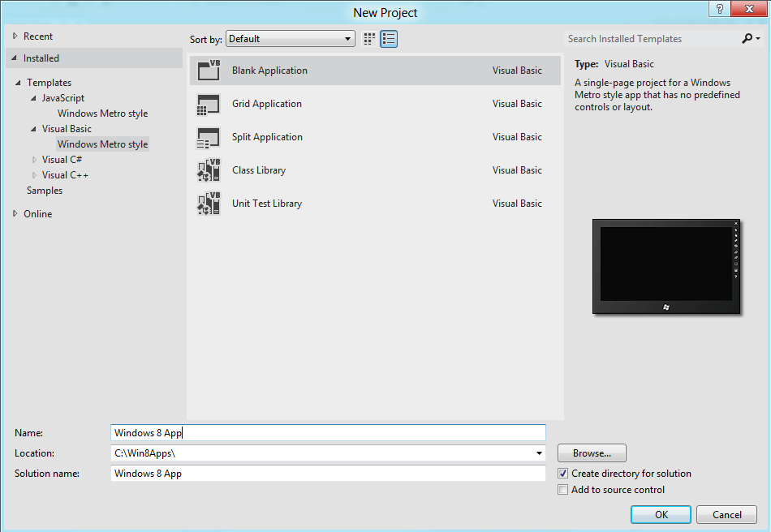771x532 pixels.
Task: Click the Split Application template icon
Action: pyautogui.click(x=209, y=138)
